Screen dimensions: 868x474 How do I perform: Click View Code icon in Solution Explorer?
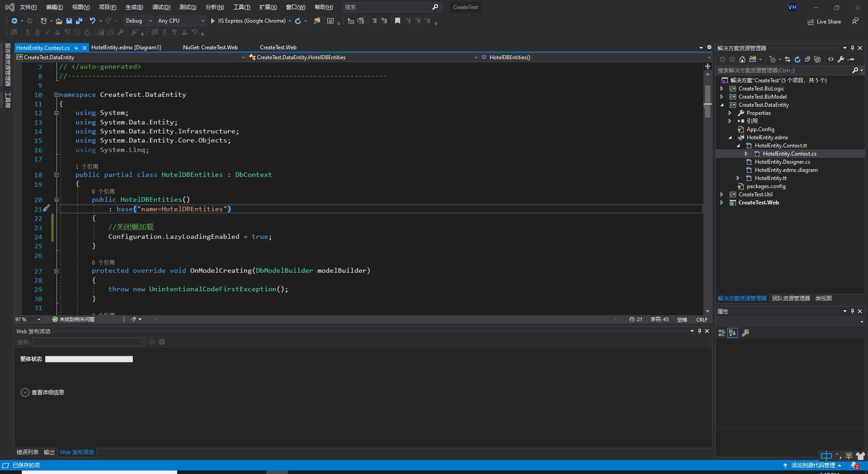(831, 59)
